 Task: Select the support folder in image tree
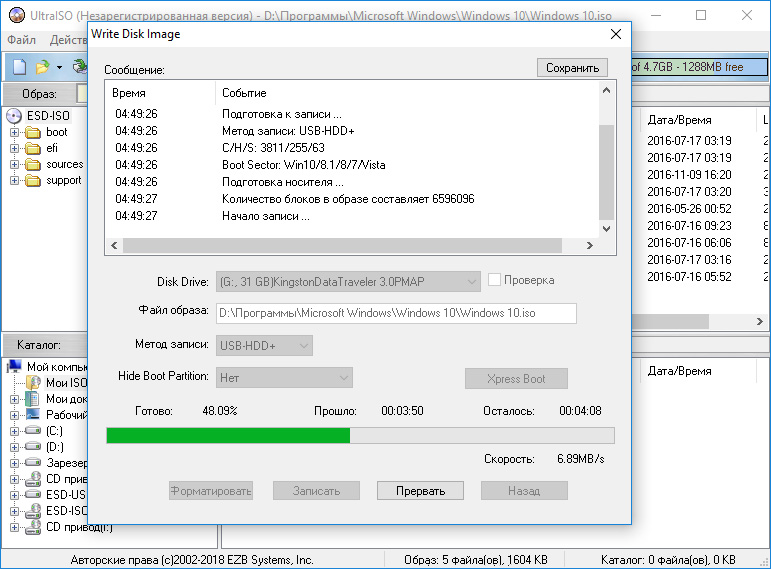click(33, 181)
